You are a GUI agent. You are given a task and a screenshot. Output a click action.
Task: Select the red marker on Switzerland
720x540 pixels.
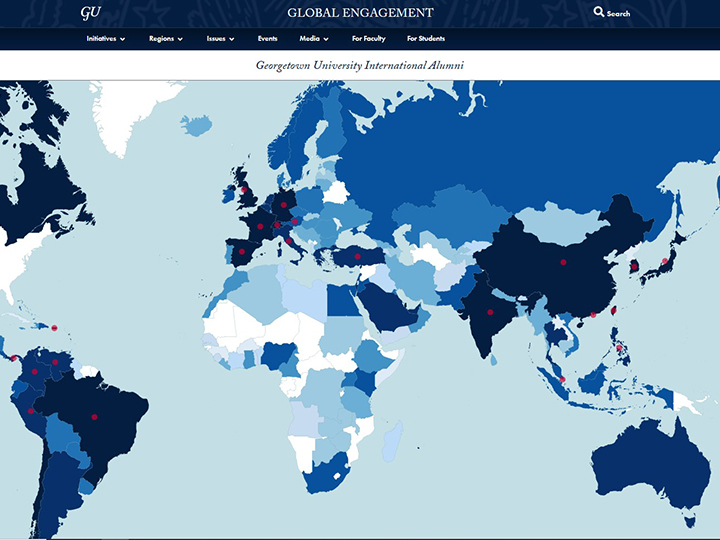(277, 225)
